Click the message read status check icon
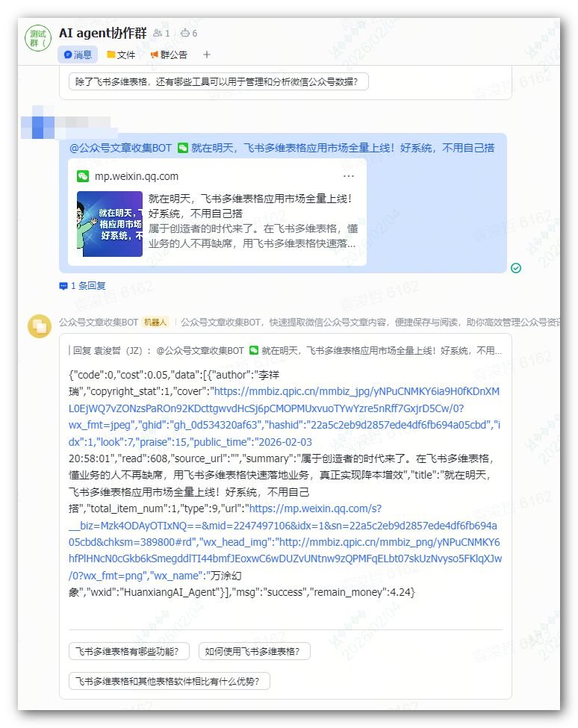This screenshot has height=728, width=578. 516,268
